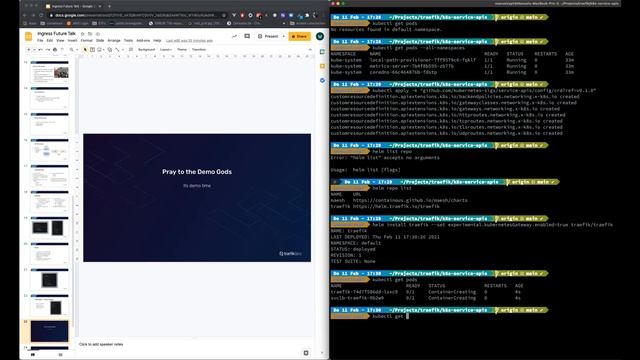640x360 pixels.
Task: Open a new browser tab
Action: tap(109, 6)
